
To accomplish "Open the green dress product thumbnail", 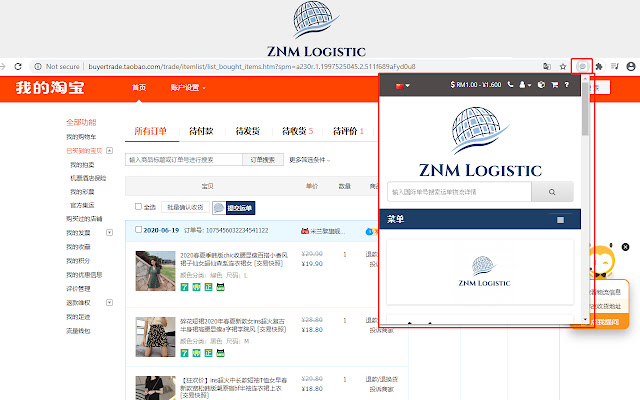I will [x=155, y=271].
